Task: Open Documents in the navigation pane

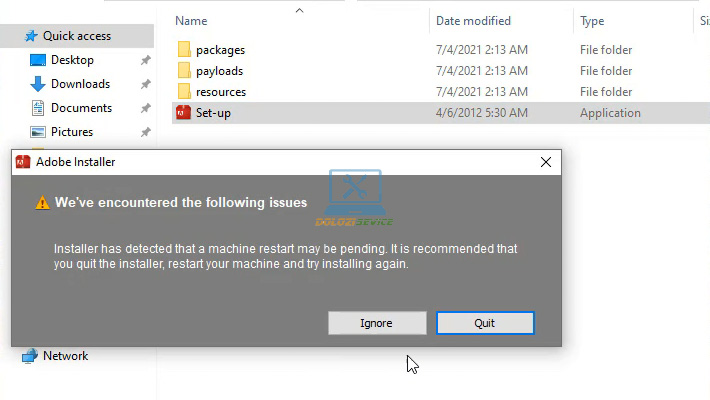Action: click(81, 108)
